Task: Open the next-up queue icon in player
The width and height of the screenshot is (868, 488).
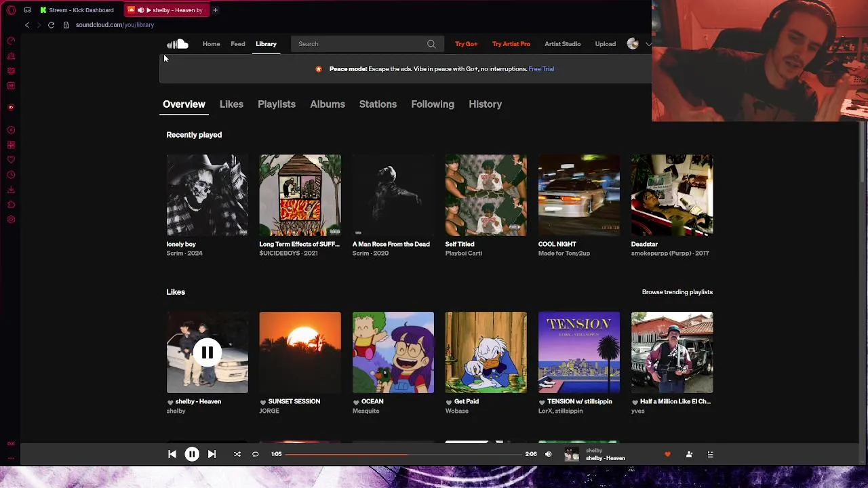Action: coord(710,454)
